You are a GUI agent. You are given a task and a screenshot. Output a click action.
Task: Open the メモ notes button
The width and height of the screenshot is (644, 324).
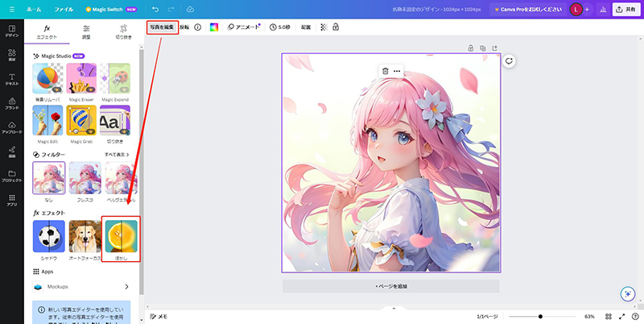tap(159, 317)
